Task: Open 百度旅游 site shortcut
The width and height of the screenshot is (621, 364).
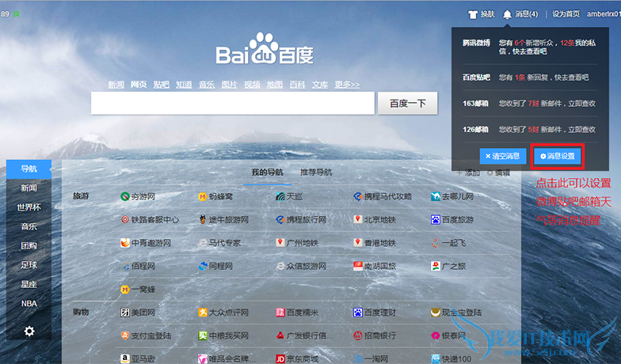Action: [452, 220]
